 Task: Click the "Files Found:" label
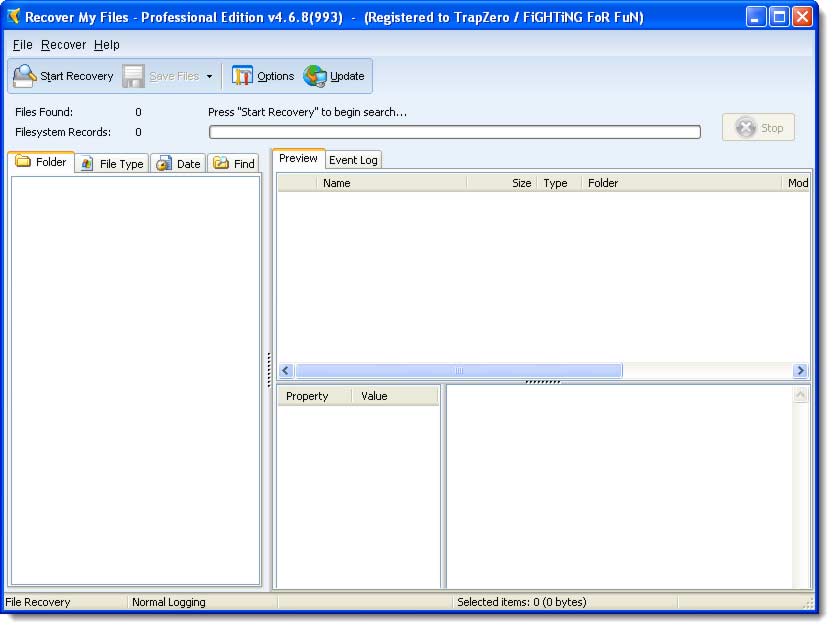coord(44,112)
